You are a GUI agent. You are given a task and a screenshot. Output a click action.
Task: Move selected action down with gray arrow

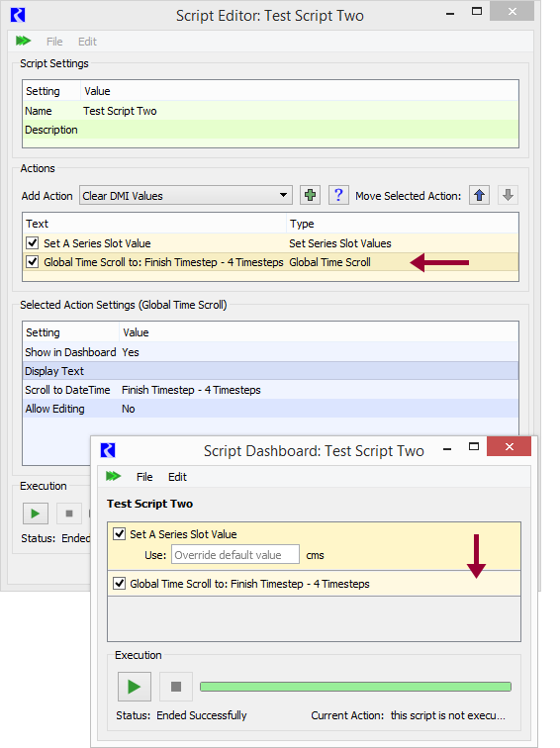pyautogui.click(x=508, y=195)
